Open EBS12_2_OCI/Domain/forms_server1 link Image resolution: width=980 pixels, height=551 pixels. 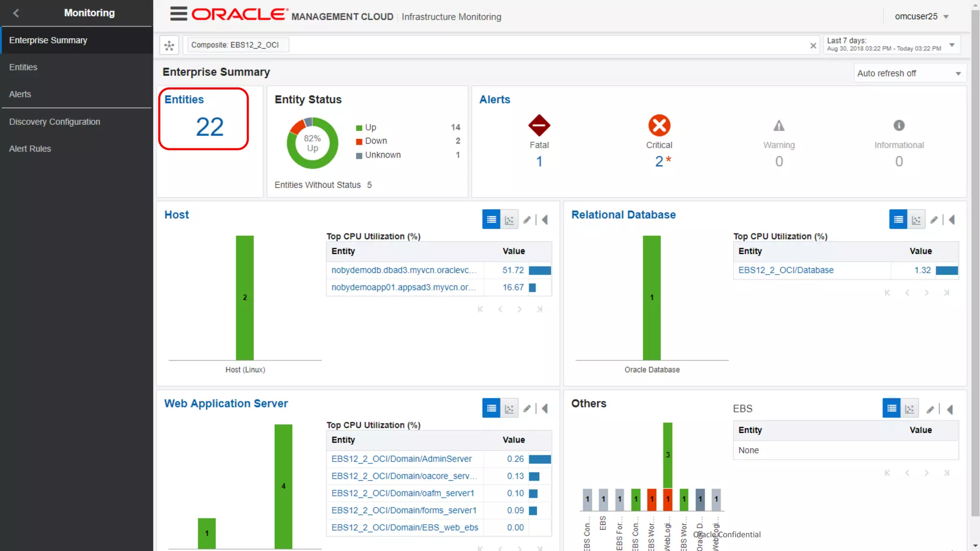click(404, 511)
